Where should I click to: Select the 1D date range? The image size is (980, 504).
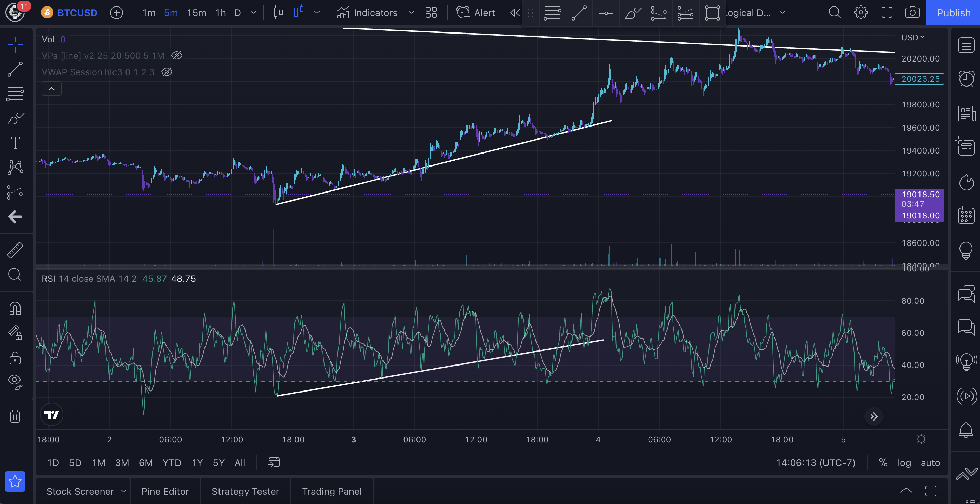pos(53,463)
